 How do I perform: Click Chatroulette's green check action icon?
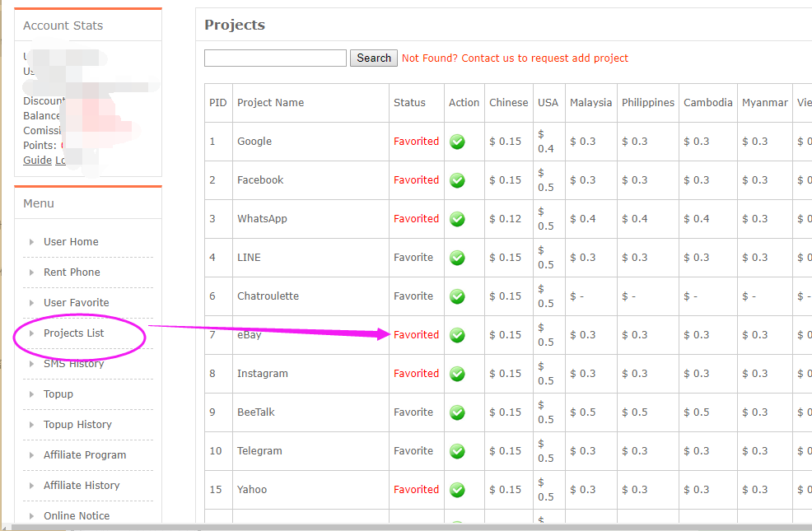[x=457, y=296]
